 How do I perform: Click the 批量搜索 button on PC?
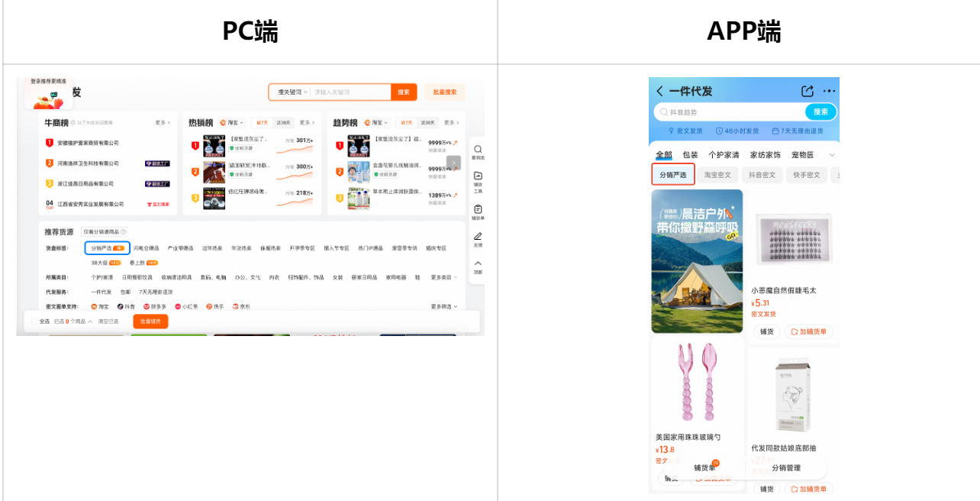[444, 92]
